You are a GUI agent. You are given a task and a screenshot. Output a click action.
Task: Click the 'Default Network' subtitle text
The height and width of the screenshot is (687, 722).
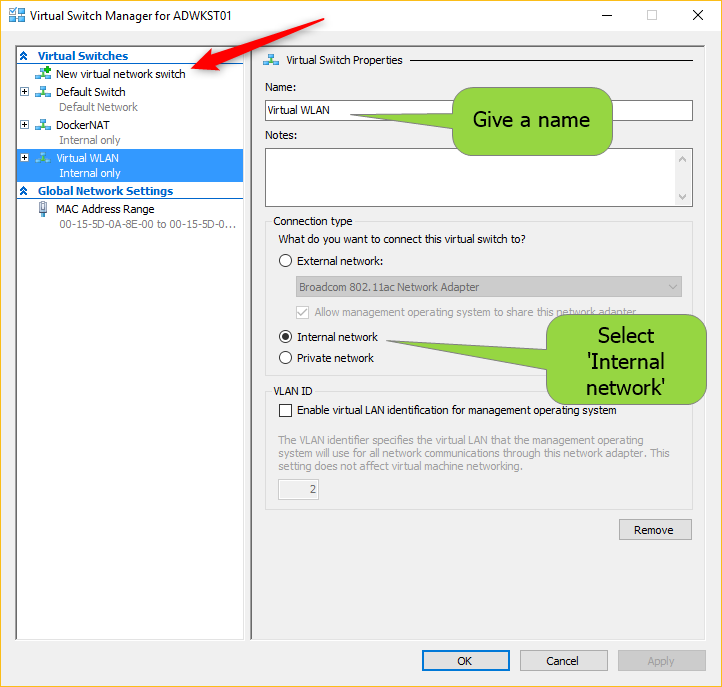pos(99,107)
